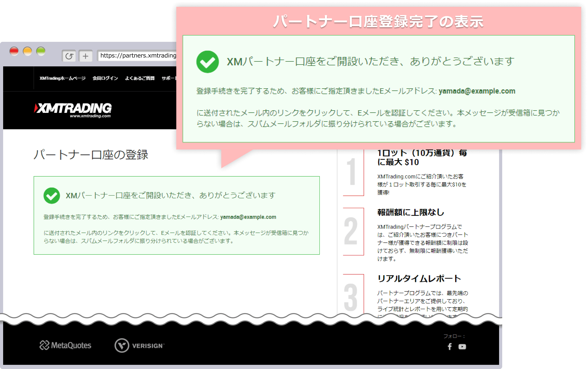Click the red close window button
Viewport: 588px width, 369px height.
tap(14, 51)
